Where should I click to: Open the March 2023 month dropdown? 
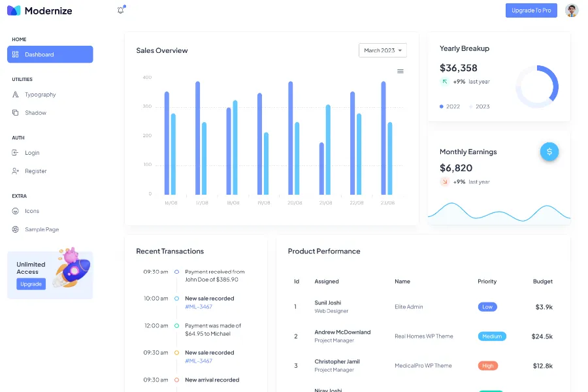[383, 50]
